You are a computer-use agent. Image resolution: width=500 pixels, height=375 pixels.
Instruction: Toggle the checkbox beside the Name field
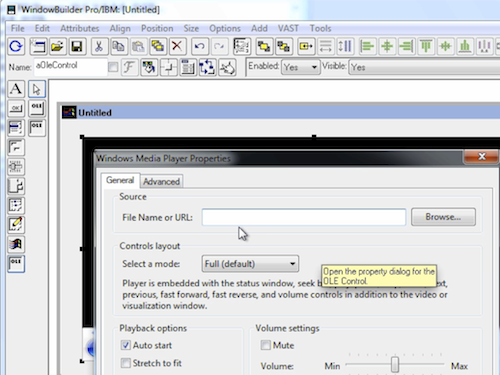(x=113, y=67)
